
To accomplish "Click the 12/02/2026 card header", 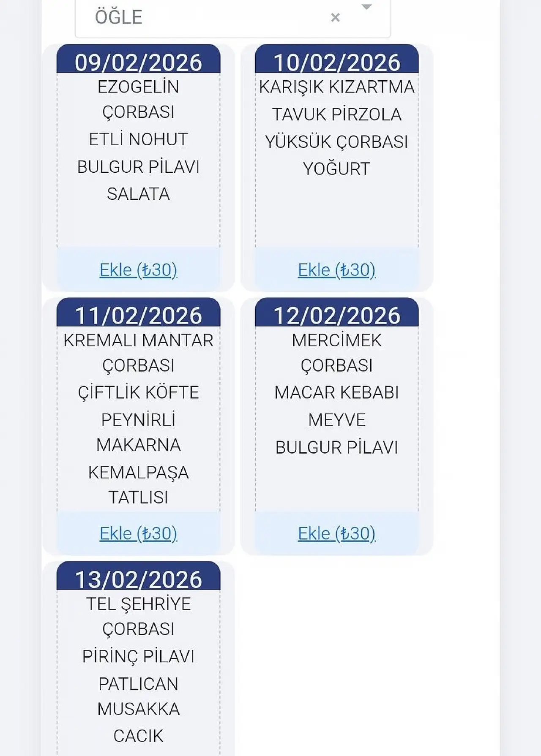I will coord(336,315).
